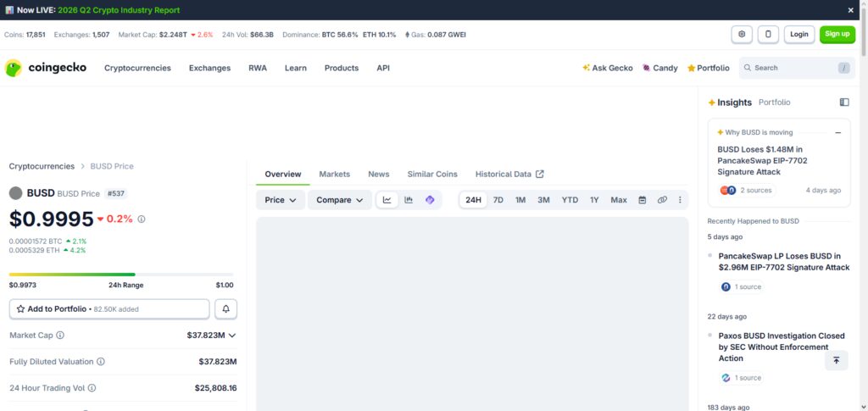This screenshot has height=411, width=868.
Task: Open the chart date picker calendar icon
Action: click(643, 200)
